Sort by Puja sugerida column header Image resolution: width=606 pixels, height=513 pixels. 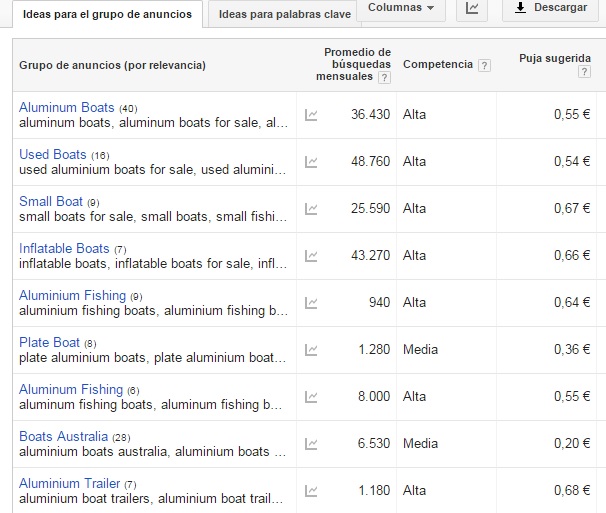[x=555, y=58]
